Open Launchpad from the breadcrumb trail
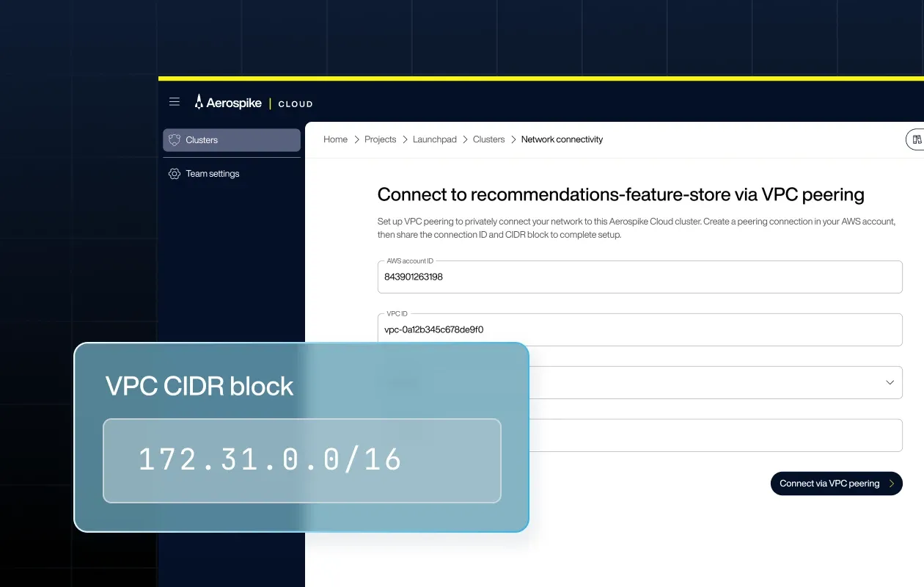This screenshot has height=587, width=924. tap(434, 139)
